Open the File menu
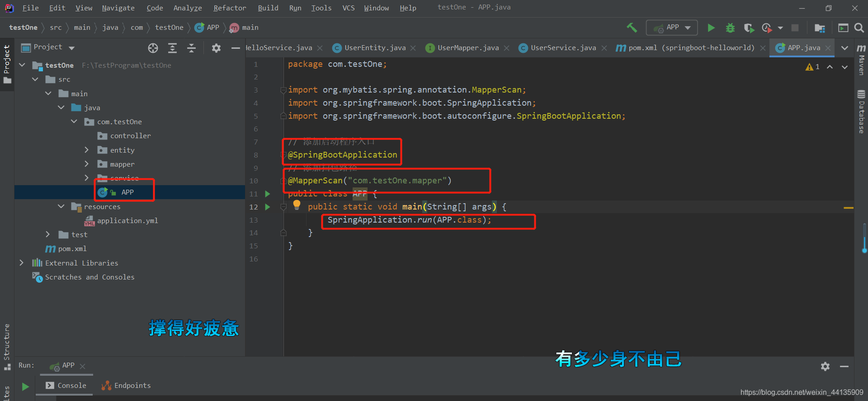 point(30,8)
